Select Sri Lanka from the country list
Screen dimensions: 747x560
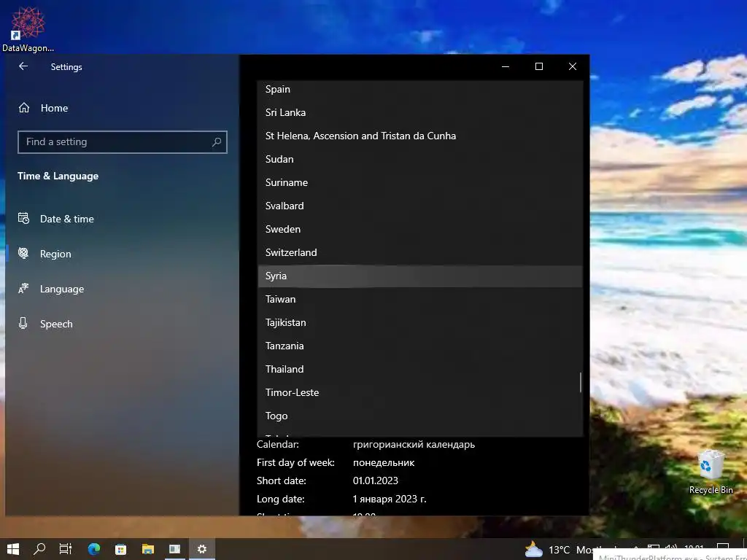pos(419,112)
